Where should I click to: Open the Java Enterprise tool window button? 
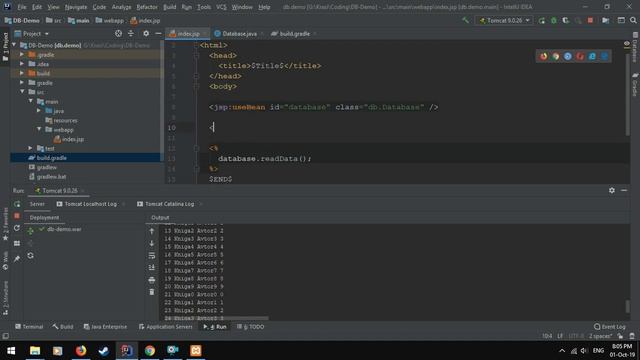coord(105,327)
